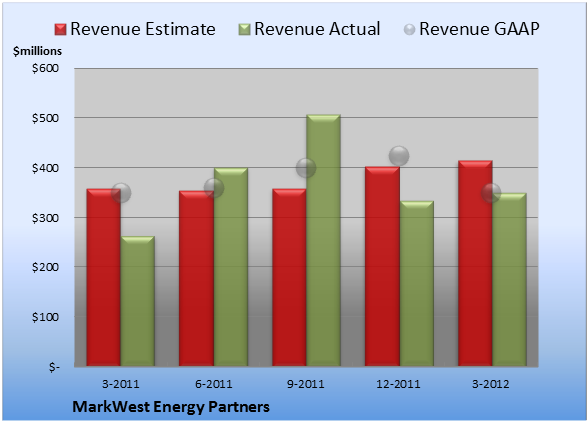588x422 pixels.
Task: Click the '$300' axis value
Action: coord(45,218)
